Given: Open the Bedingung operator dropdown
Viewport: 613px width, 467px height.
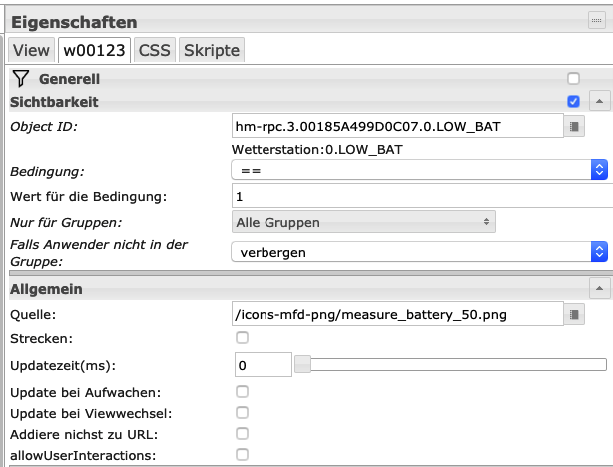Looking at the screenshot, I should pyautogui.click(x=420, y=170).
